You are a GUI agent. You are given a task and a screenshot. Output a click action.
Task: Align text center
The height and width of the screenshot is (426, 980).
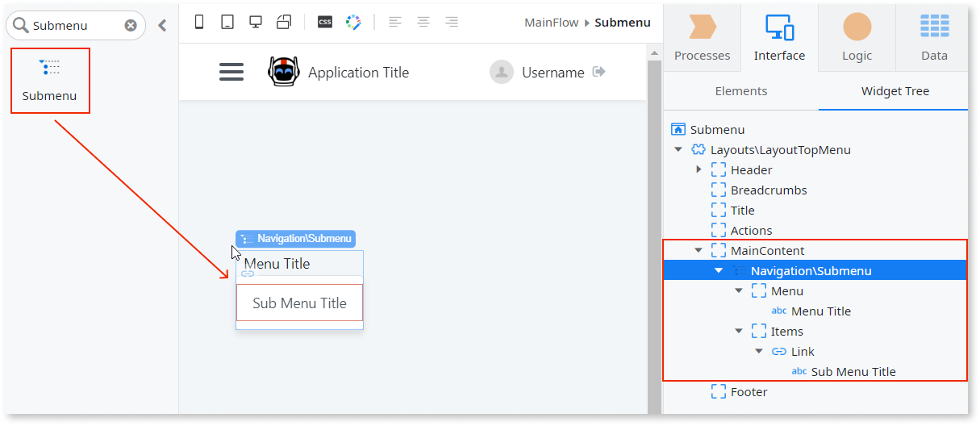[423, 23]
